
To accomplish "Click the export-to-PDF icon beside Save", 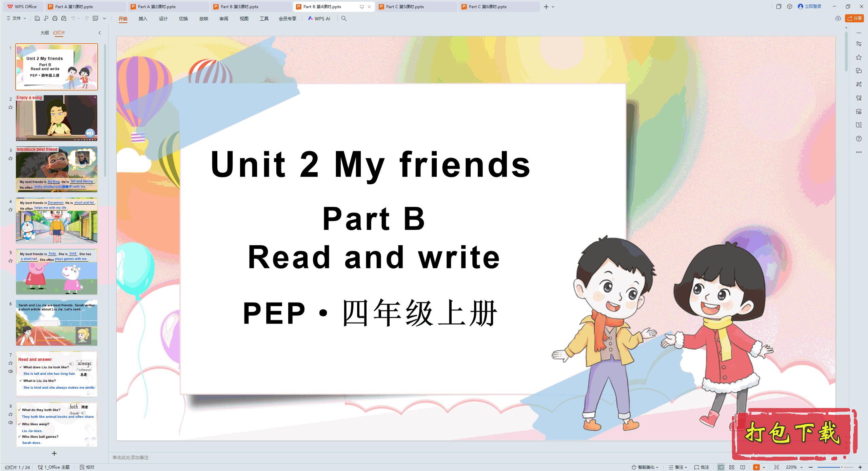I will [x=46, y=18].
